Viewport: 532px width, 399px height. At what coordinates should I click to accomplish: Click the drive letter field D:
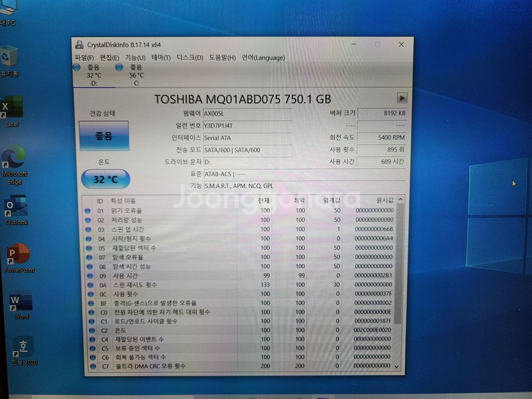tap(247, 162)
